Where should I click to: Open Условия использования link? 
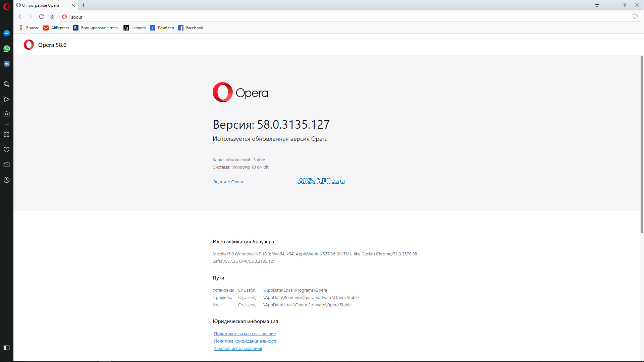238,349
